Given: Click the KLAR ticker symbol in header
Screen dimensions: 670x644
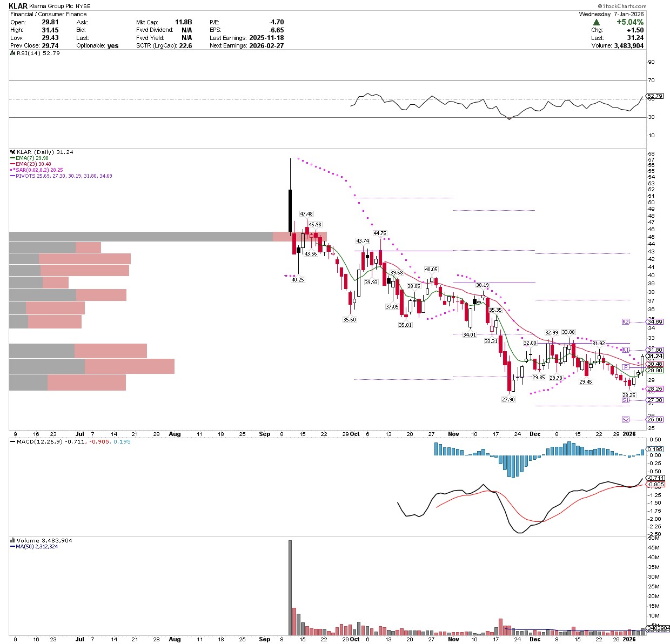Looking at the screenshot, I should click(x=18, y=6).
